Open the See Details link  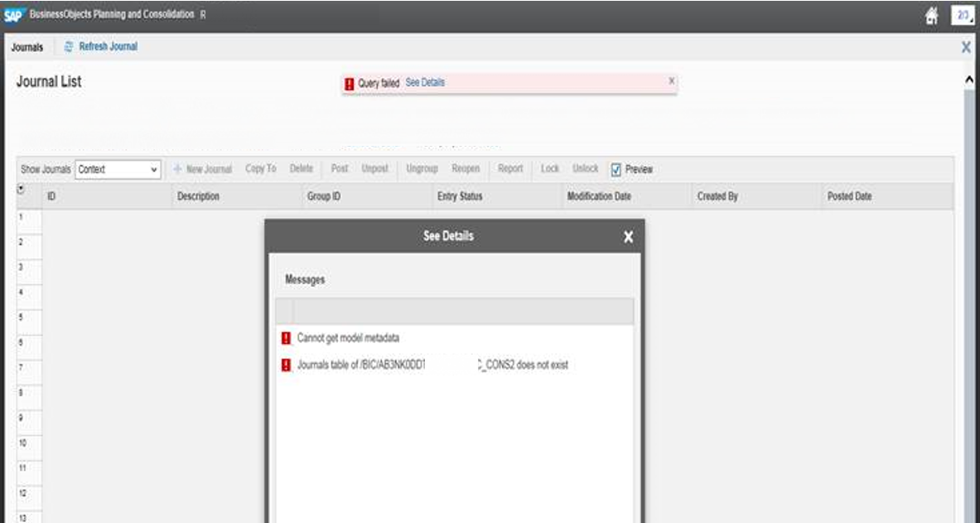pos(425,83)
